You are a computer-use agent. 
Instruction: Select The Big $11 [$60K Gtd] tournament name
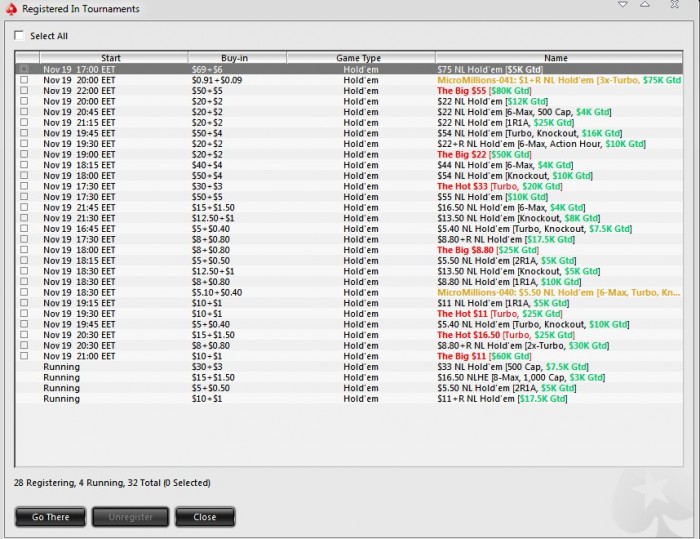(x=484, y=356)
